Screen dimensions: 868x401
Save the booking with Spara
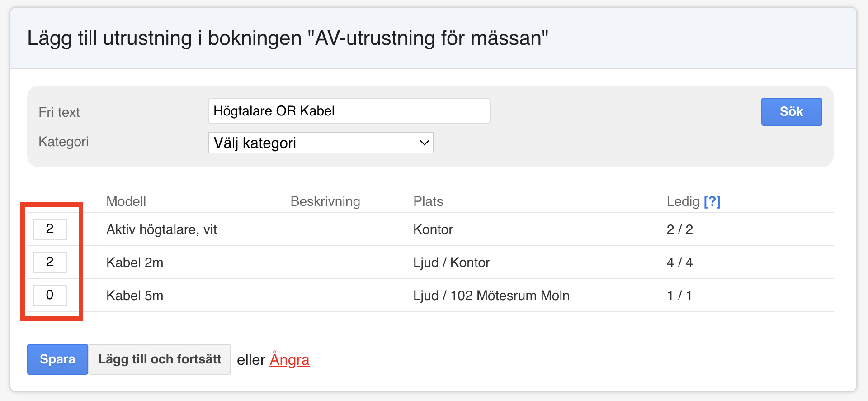tap(57, 359)
